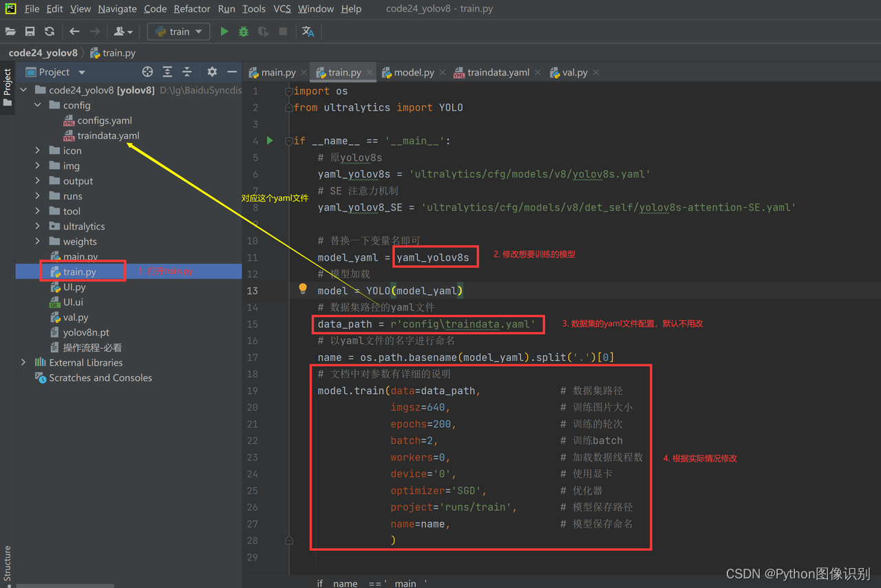Click the PyCharm application logo icon

pos(10,9)
